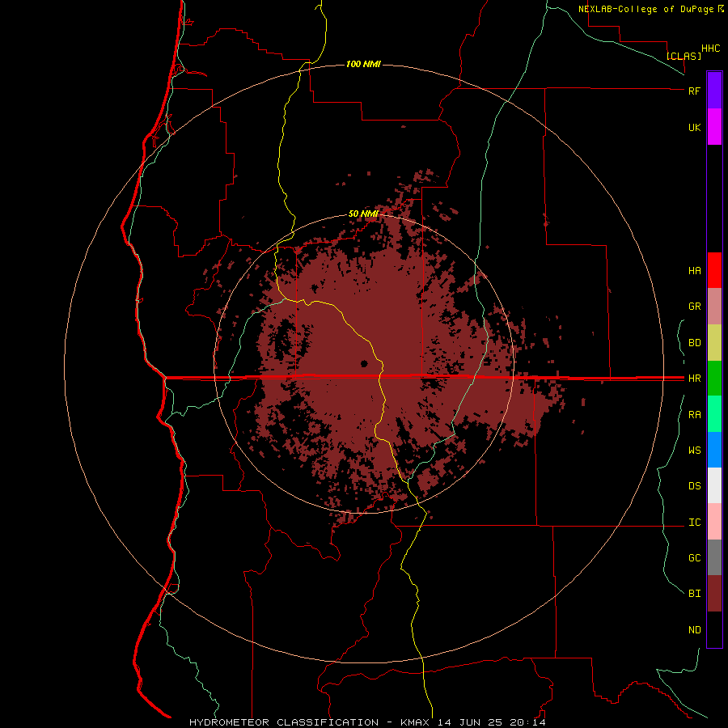Click the HR legend label
The width and height of the screenshot is (728, 728).
(694, 379)
